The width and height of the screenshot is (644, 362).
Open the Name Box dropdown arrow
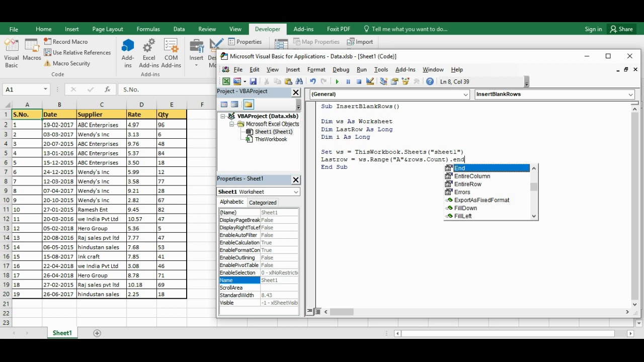(45, 89)
